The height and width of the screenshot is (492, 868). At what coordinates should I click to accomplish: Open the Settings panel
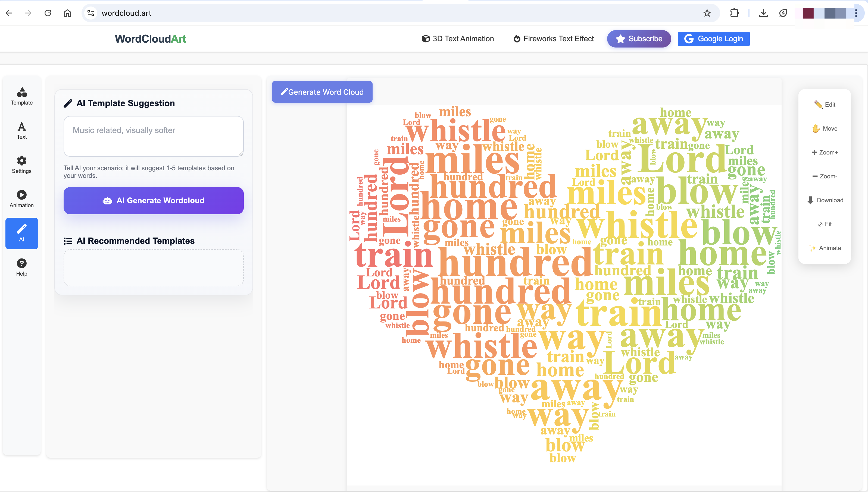pos(21,165)
